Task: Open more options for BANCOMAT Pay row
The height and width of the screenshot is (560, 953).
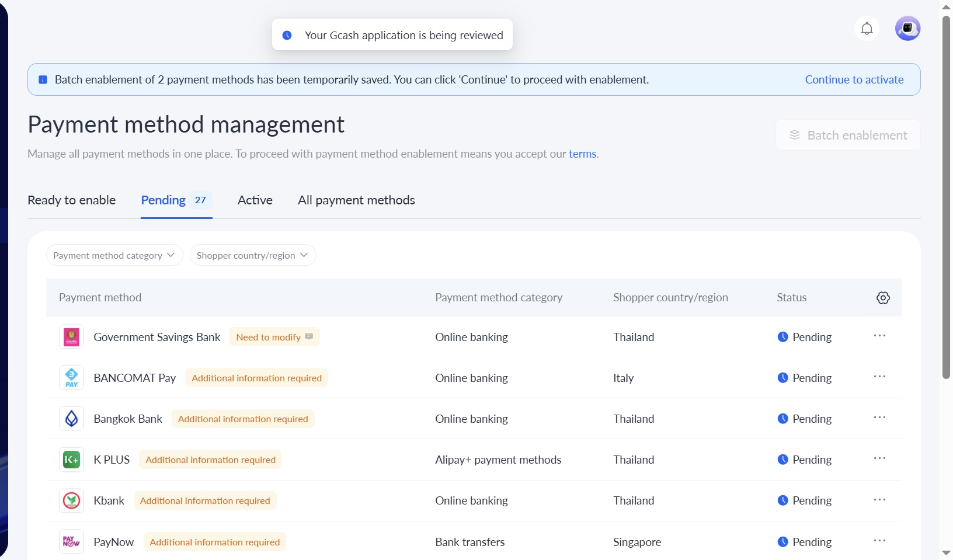Action: [x=879, y=377]
